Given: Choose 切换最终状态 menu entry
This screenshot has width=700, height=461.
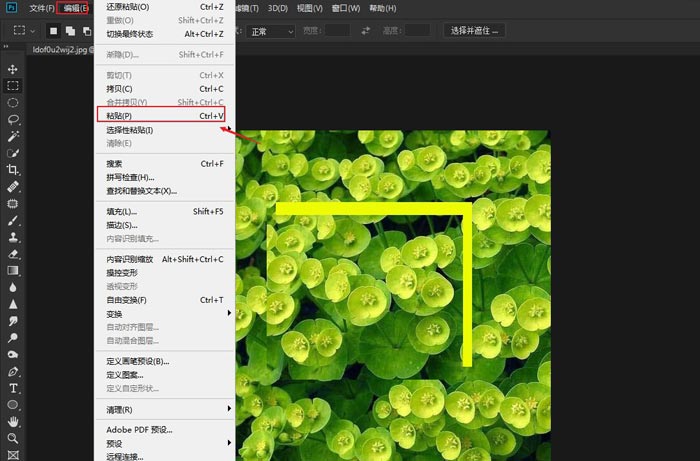Looking at the screenshot, I should tap(165, 34).
